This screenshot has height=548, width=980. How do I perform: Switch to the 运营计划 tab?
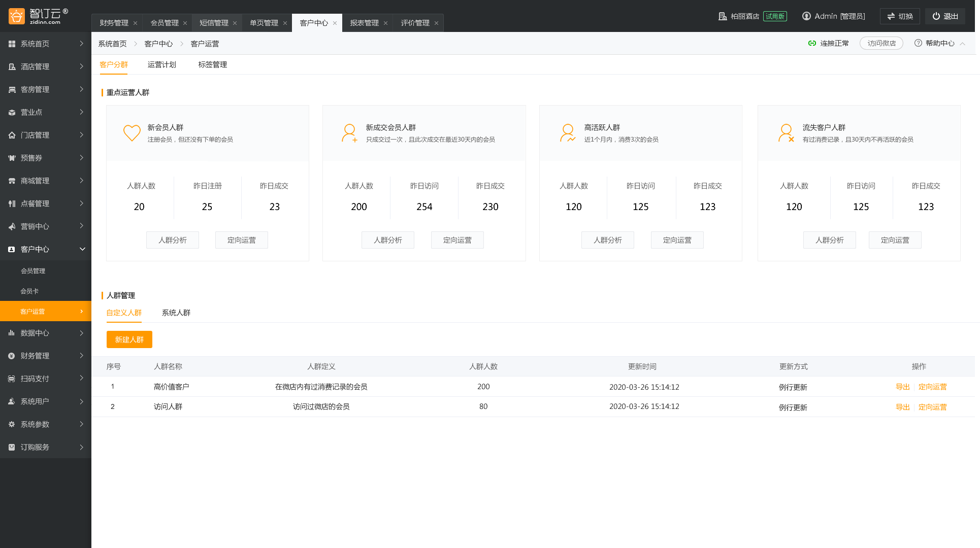[161, 64]
